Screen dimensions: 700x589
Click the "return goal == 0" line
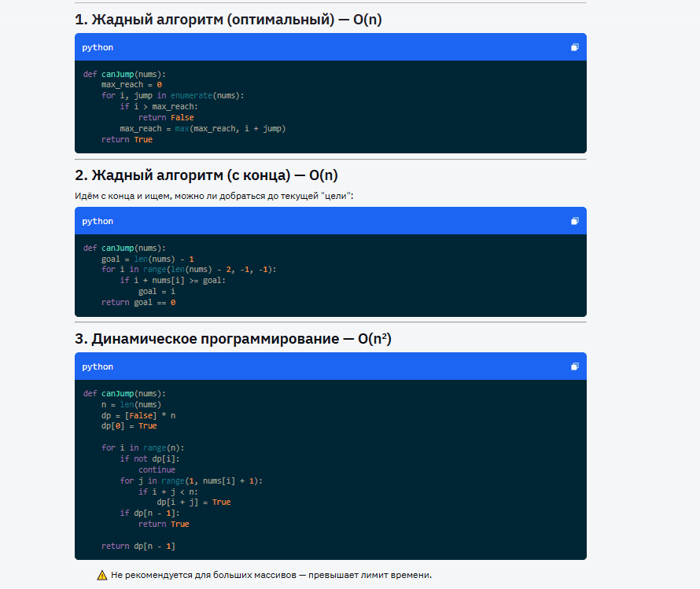coord(138,302)
